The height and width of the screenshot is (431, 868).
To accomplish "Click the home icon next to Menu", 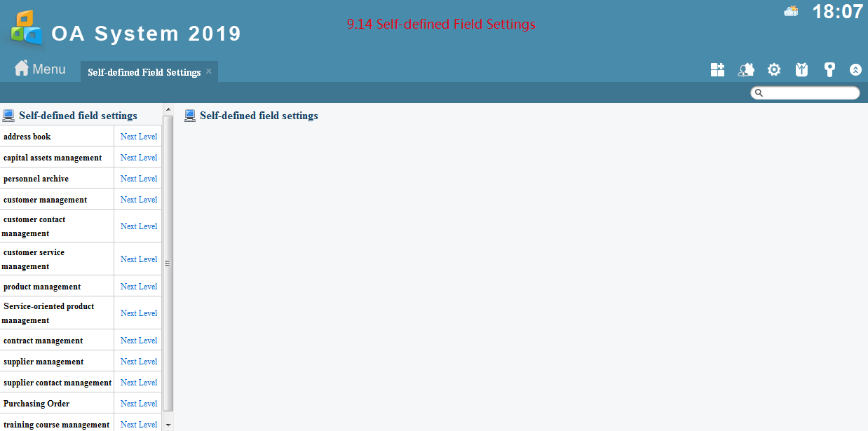I will [22, 68].
